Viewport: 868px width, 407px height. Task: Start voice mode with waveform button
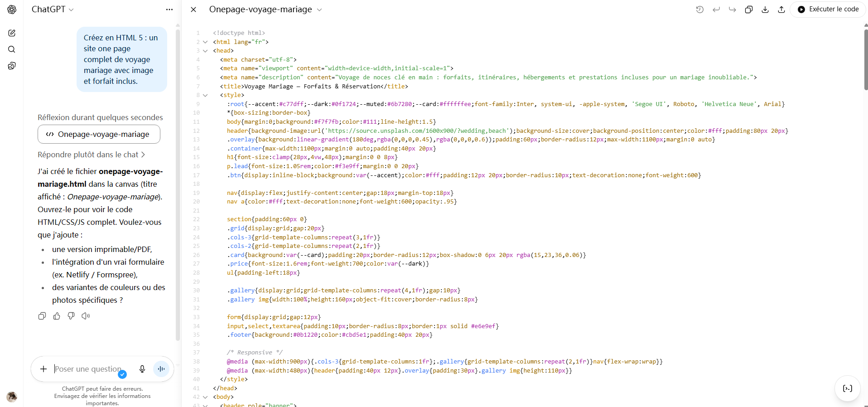161,369
